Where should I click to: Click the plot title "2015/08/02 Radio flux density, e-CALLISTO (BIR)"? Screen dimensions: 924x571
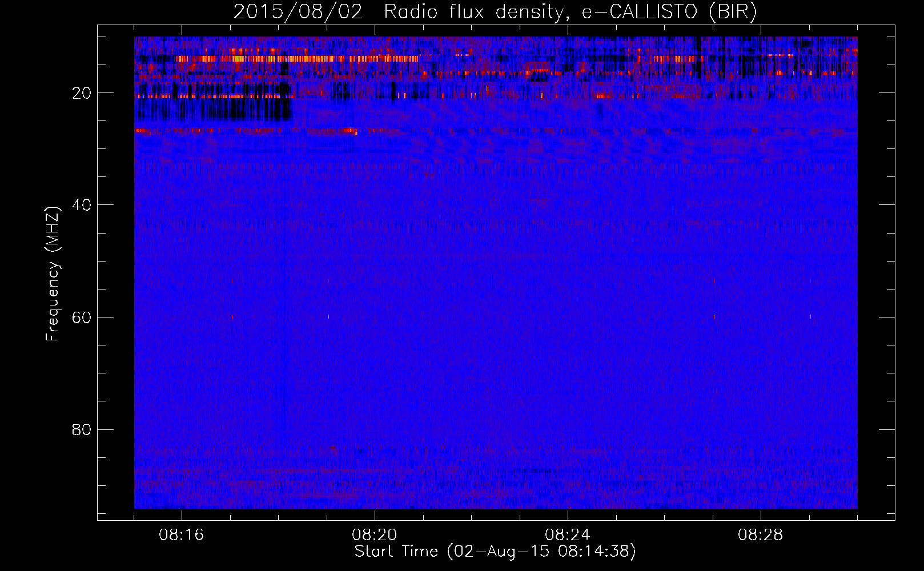click(x=495, y=11)
